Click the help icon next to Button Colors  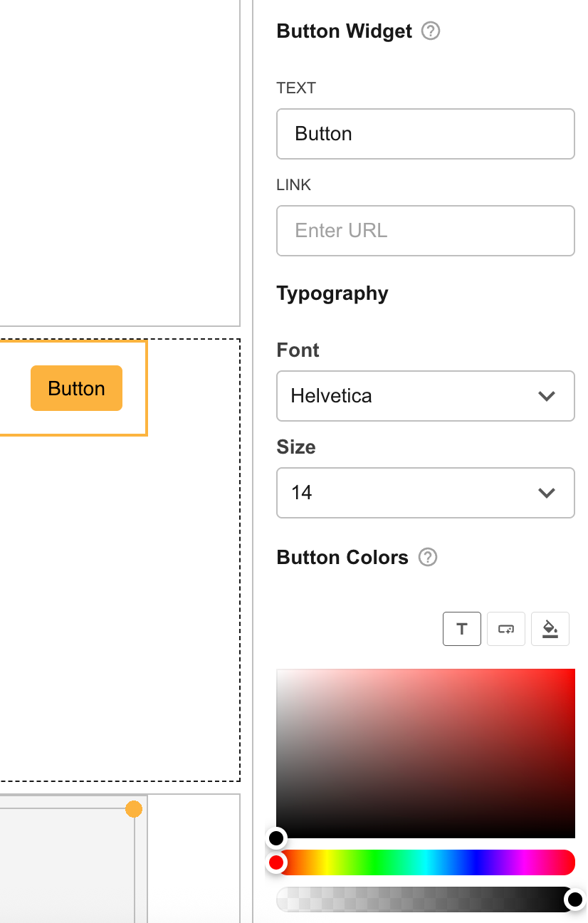[x=428, y=557]
